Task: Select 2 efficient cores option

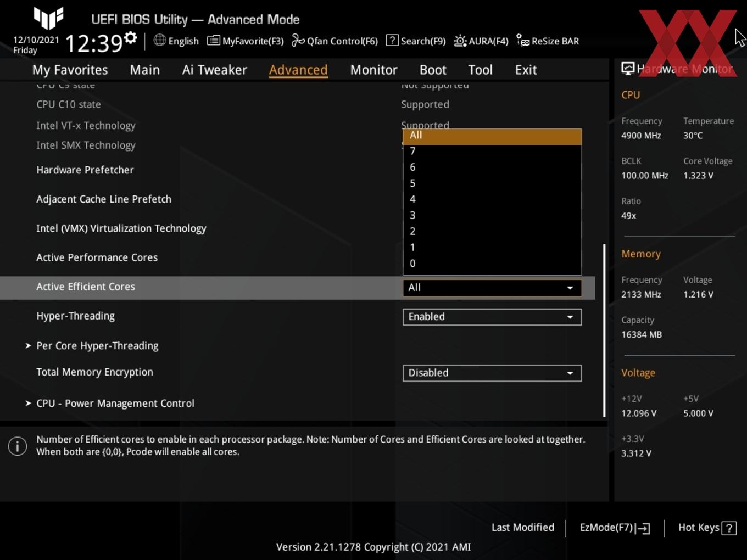Action: point(492,231)
